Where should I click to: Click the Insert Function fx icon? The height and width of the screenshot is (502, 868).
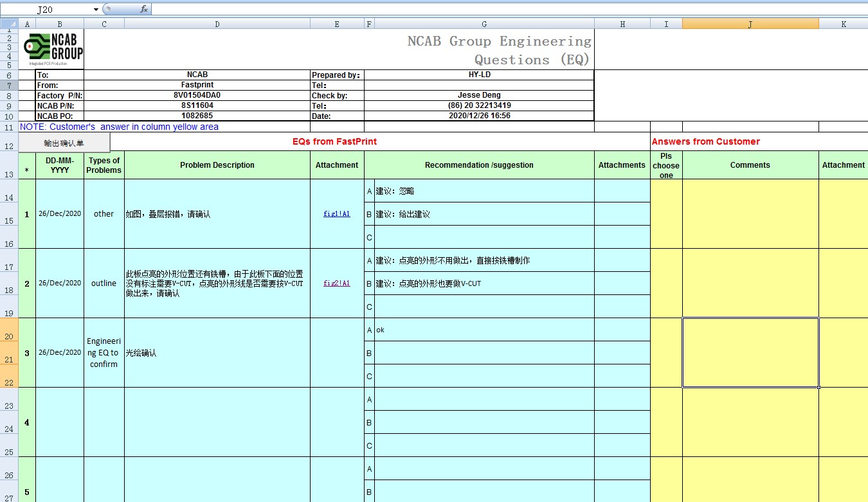[x=144, y=10]
